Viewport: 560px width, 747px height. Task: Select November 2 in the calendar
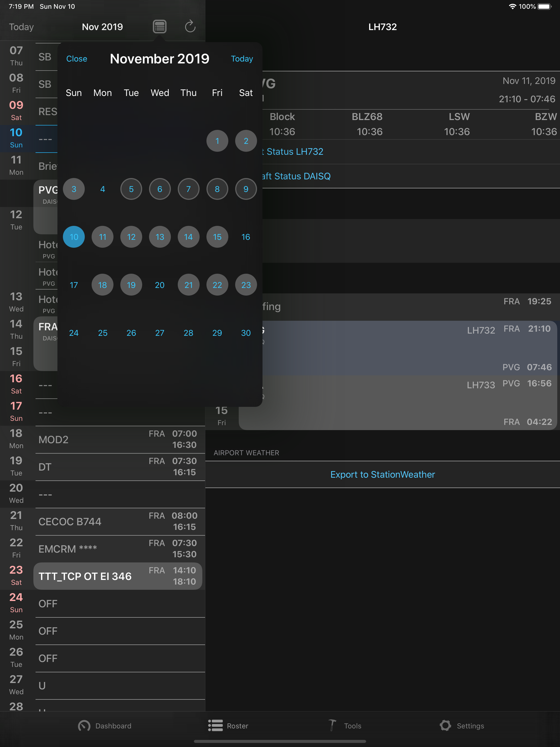coord(246,141)
